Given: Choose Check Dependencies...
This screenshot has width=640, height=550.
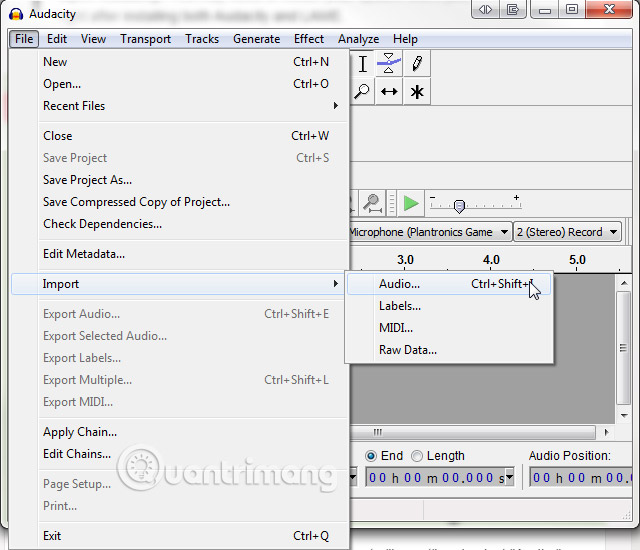Looking at the screenshot, I should click(180, 224).
